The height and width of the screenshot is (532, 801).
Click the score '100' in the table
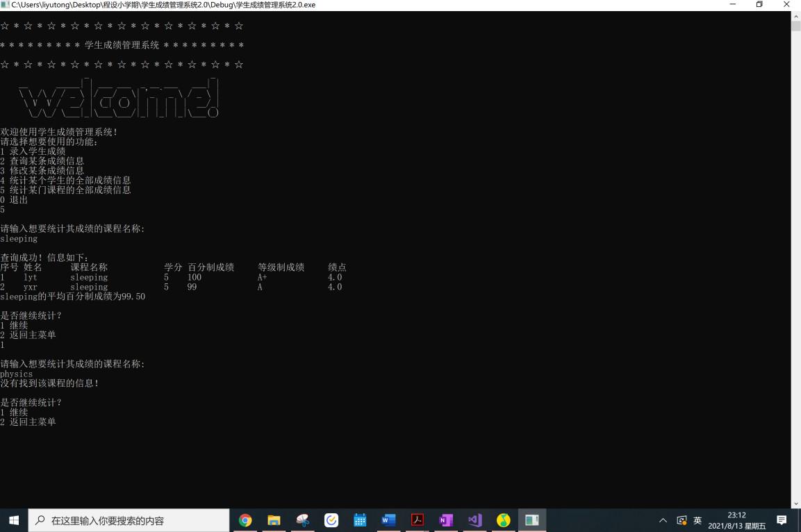pos(195,277)
